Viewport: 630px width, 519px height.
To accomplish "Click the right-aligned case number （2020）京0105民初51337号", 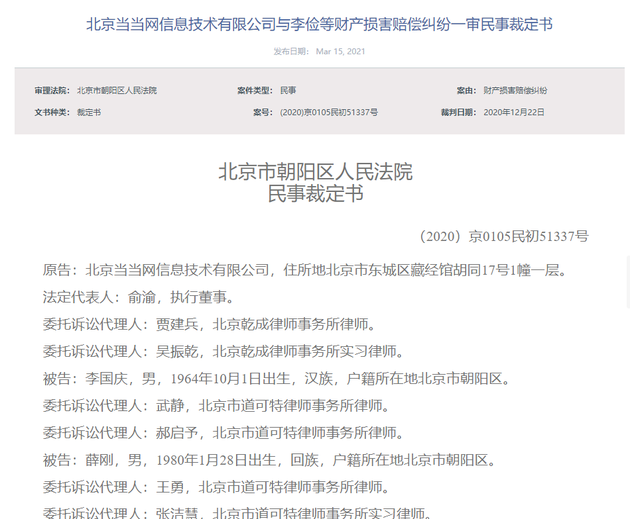I will [x=504, y=236].
